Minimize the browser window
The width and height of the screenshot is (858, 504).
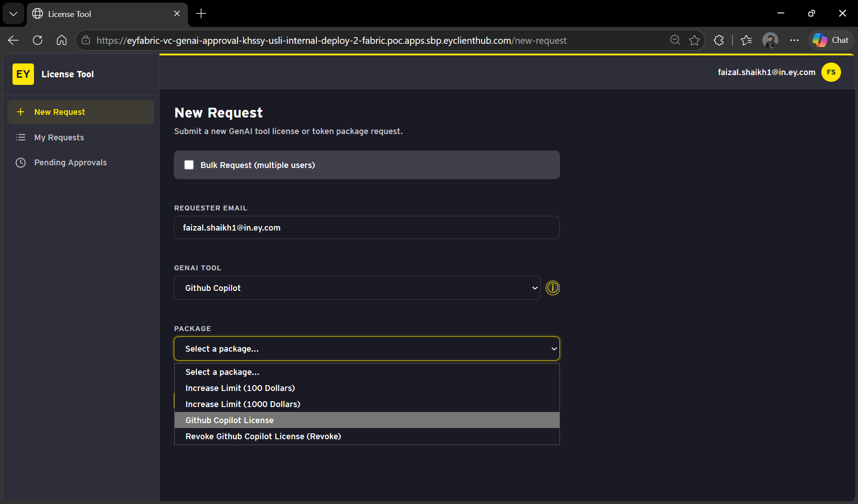pos(781,13)
